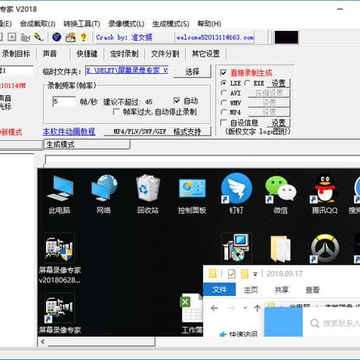Open 本软件动画教程 link
The image size is (360, 360).
click(x=69, y=132)
